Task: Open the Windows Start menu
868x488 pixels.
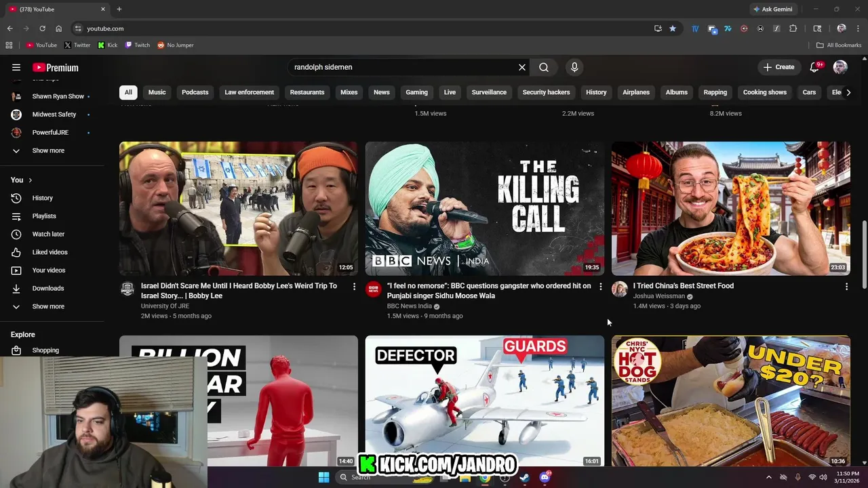Action: 323,477
